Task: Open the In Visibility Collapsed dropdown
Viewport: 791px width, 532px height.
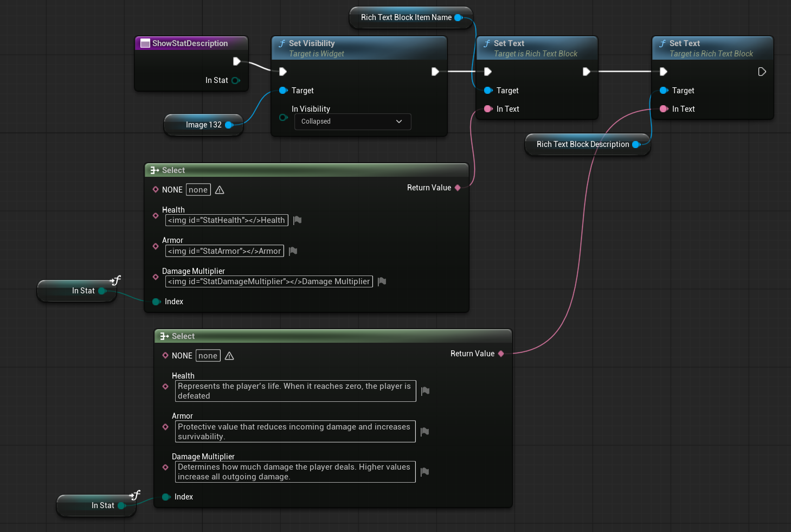Action: pos(352,121)
